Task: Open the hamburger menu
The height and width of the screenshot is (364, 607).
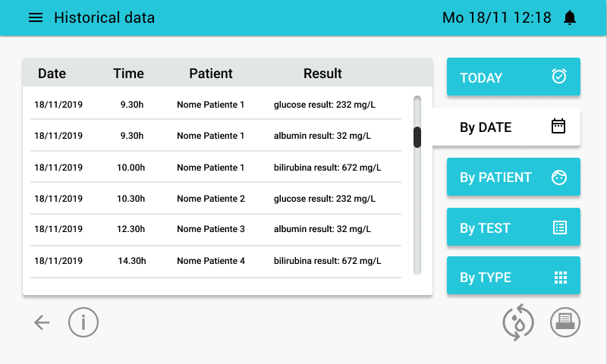Action: pos(36,17)
